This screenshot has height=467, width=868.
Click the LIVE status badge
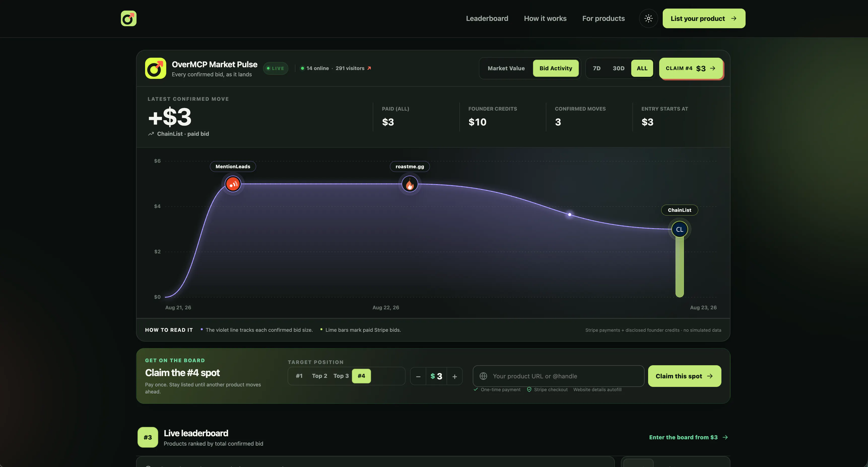tap(276, 69)
